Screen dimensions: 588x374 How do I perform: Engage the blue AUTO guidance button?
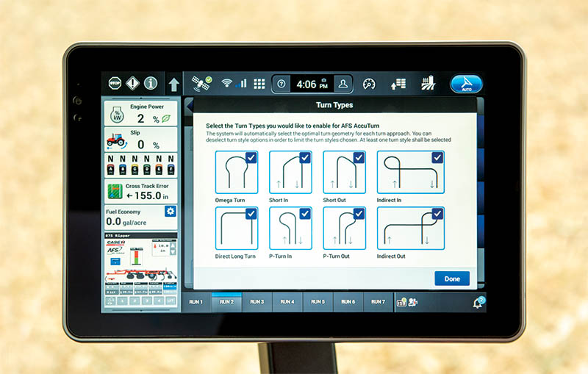465,84
